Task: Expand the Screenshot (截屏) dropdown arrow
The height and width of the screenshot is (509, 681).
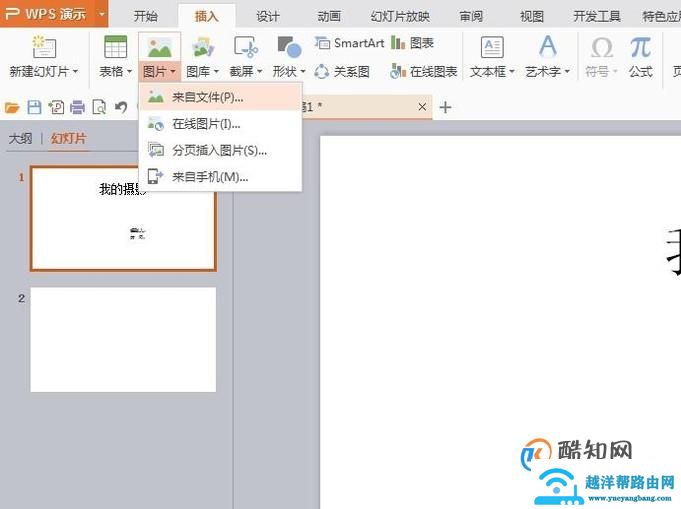Action: pos(260,71)
